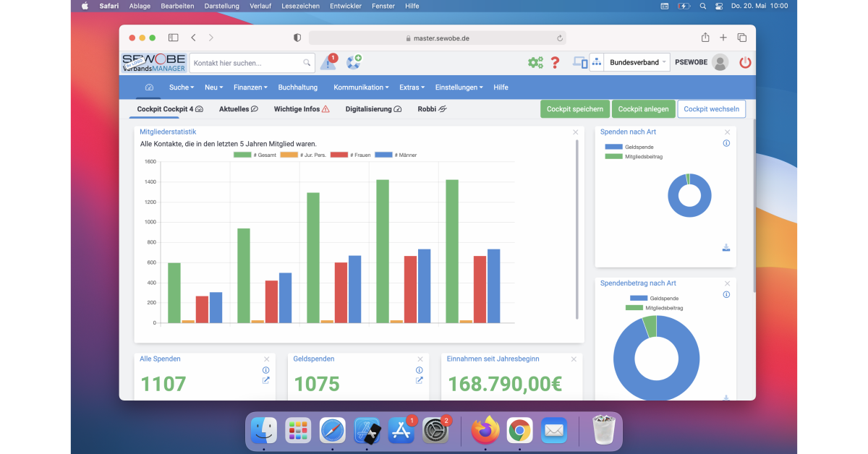
Task: Open info icon on Spenden nach Art
Action: [726, 143]
